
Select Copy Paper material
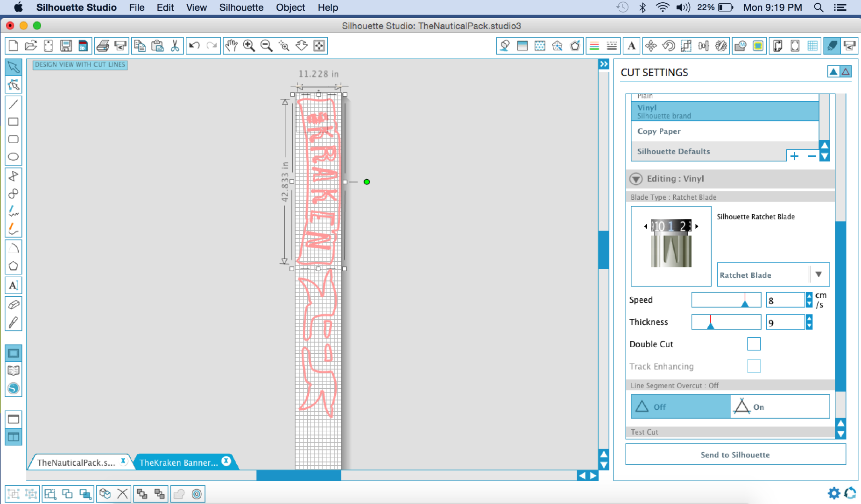[x=725, y=131]
